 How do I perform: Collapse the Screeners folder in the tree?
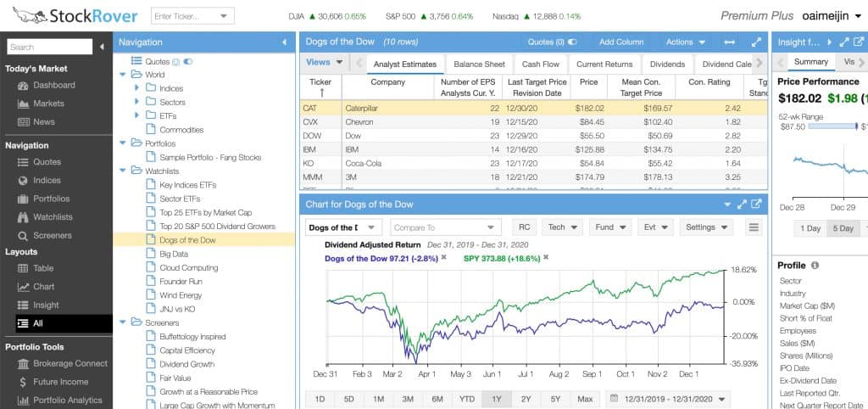(122, 322)
